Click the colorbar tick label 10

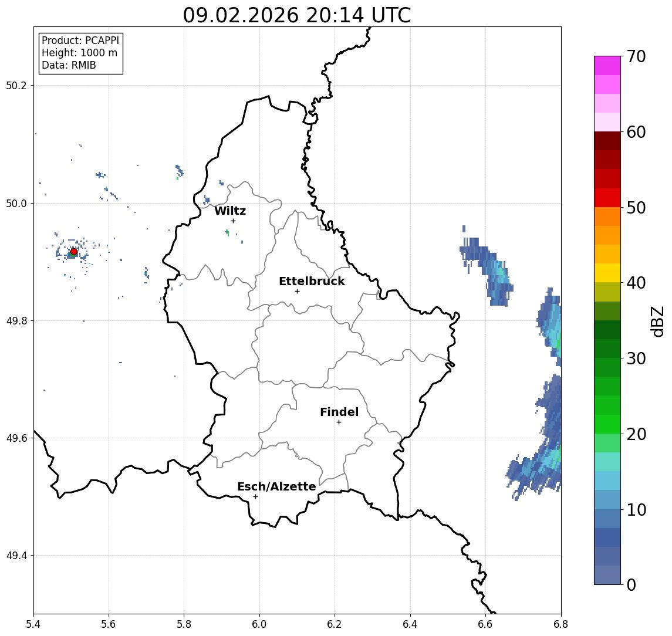[636, 509]
